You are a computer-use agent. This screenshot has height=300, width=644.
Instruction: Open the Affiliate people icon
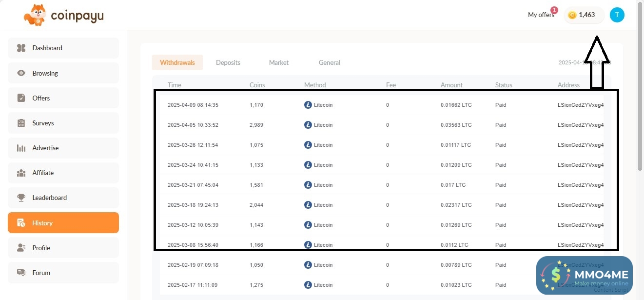click(21, 173)
